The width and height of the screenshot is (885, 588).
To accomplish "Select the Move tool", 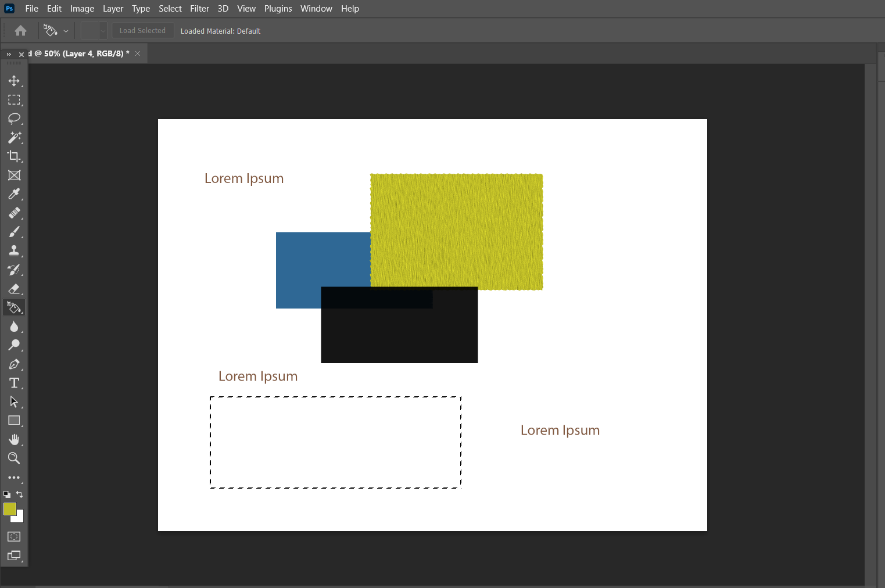I will 14,81.
